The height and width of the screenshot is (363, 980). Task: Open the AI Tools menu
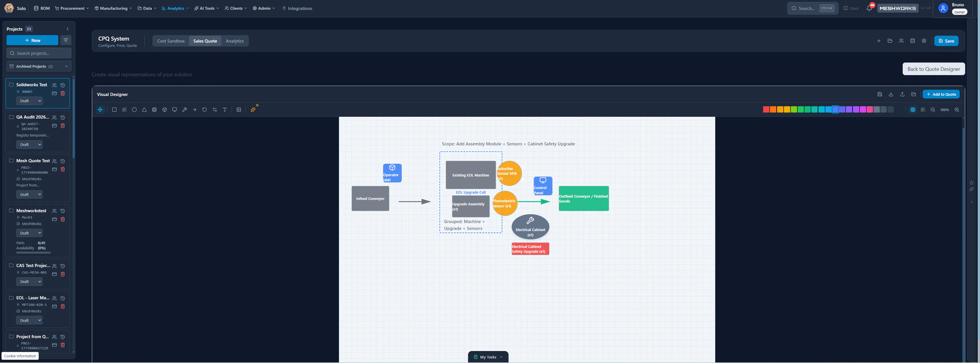(x=207, y=8)
